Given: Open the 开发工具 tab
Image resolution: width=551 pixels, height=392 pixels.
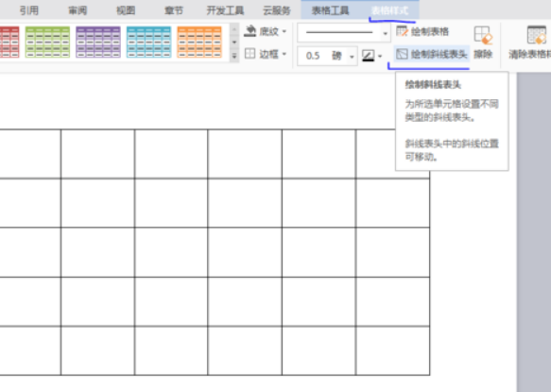Looking at the screenshot, I should click(225, 10).
